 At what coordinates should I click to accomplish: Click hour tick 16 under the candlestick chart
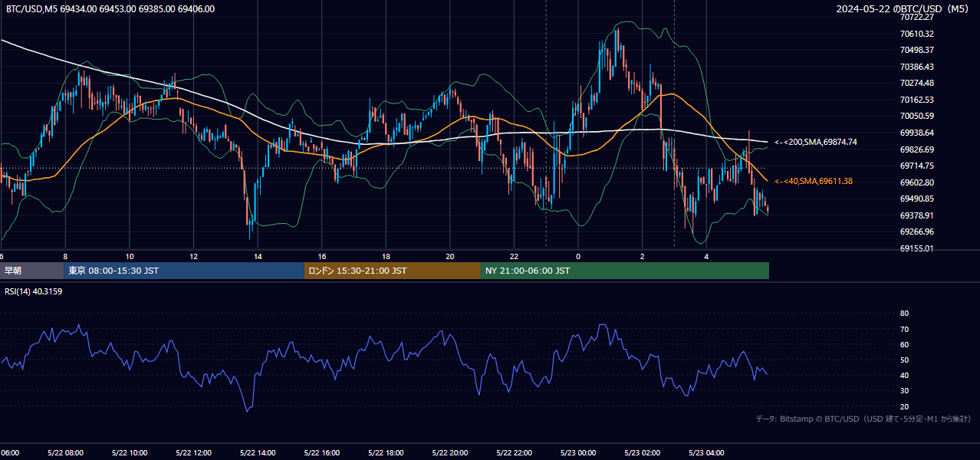(x=322, y=256)
